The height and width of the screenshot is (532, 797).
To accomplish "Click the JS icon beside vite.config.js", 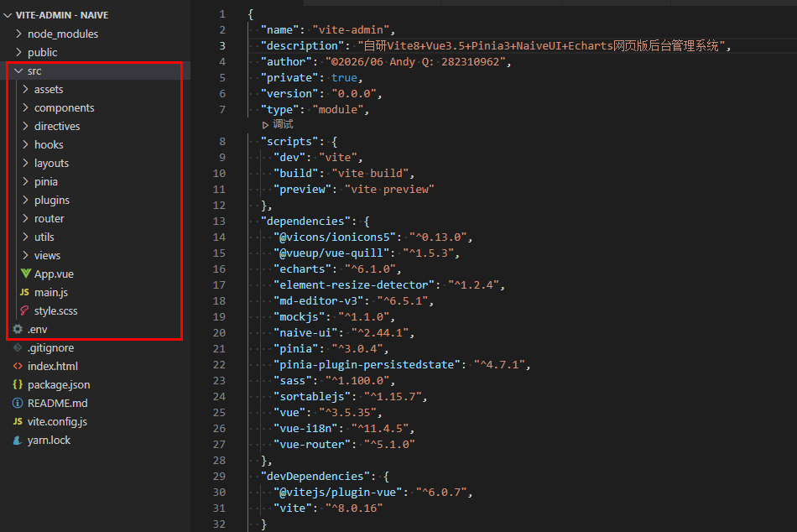I will coord(18,421).
